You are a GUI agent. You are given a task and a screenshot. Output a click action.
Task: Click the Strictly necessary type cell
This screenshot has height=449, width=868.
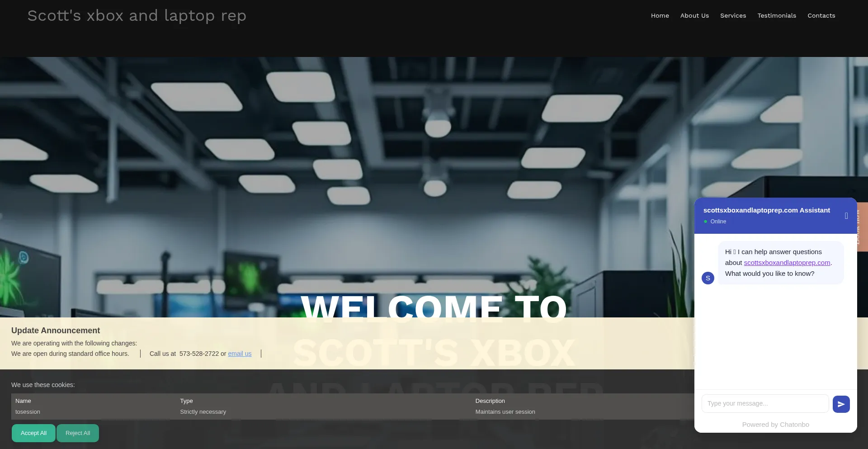point(203,412)
